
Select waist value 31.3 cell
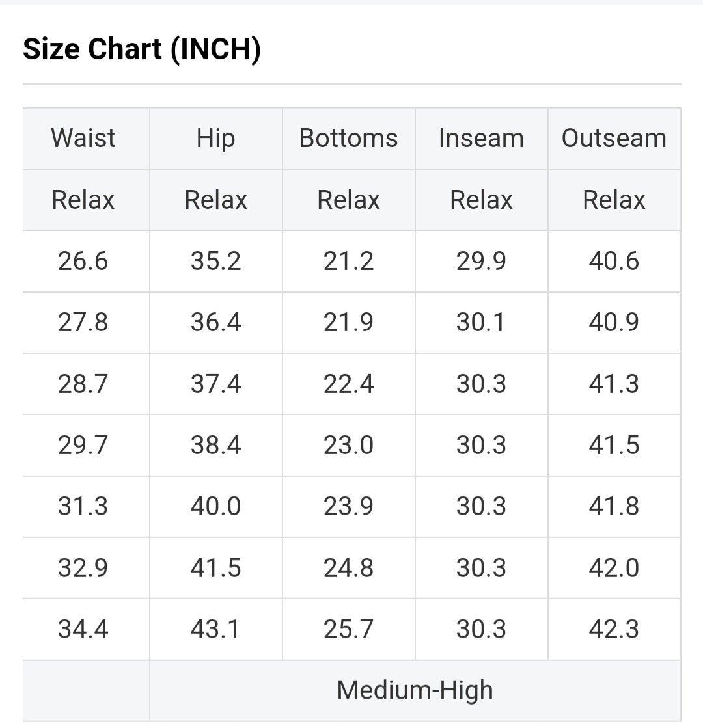click(x=83, y=507)
